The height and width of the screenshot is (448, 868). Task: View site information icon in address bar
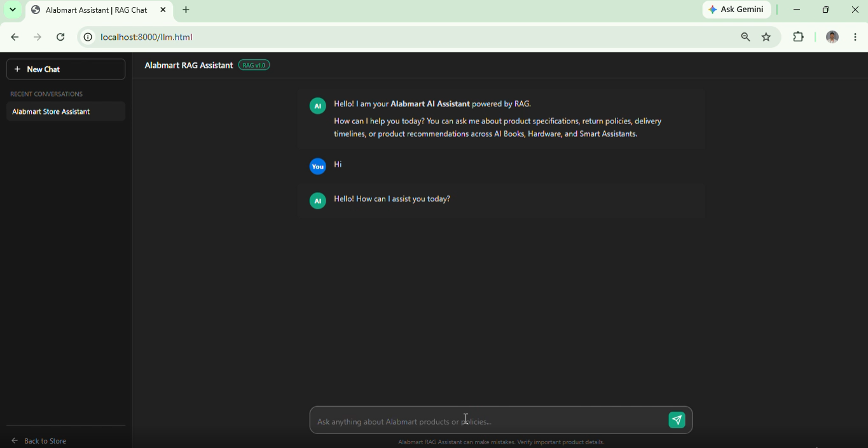pyautogui.click(x=88, y=37)
